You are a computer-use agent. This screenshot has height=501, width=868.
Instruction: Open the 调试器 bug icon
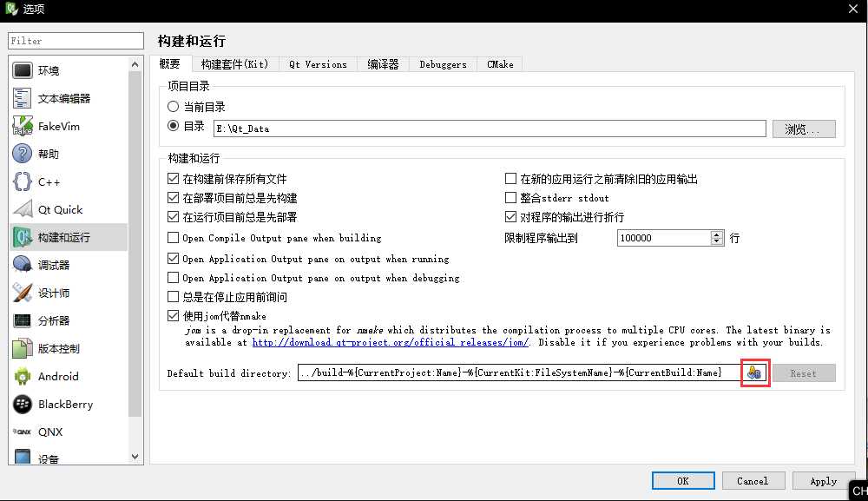(23, 265)
